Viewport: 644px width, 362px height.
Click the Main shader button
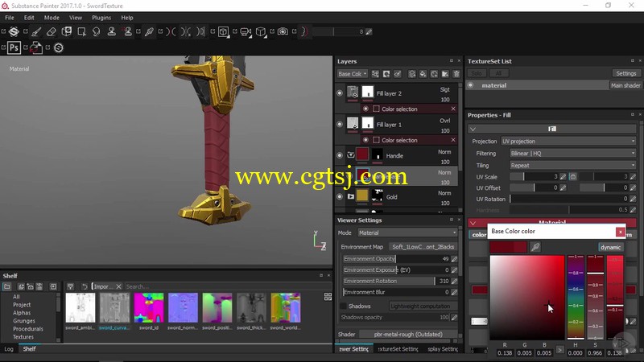(625, 85)
